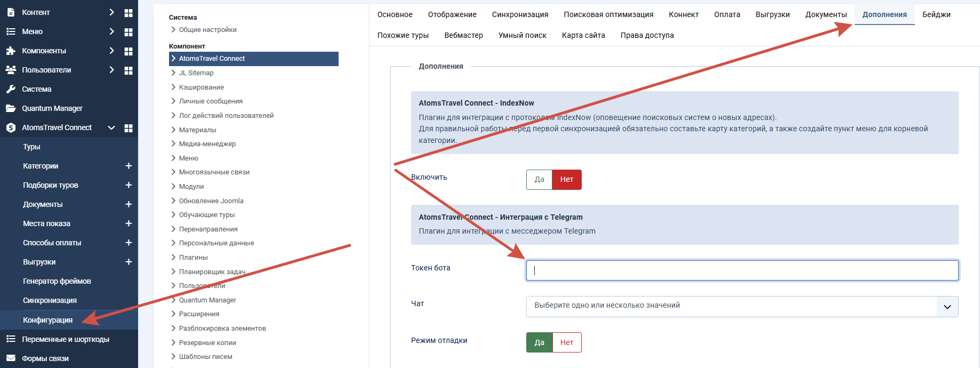This screenshot has height=368, width=980.
Task: Collapse the AtomsTravel Connect sidebar menu chevron
Action: click(x=111, y=128)
